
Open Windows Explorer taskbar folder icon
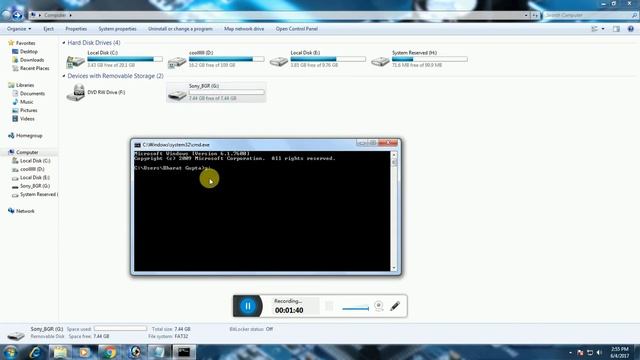60,352
